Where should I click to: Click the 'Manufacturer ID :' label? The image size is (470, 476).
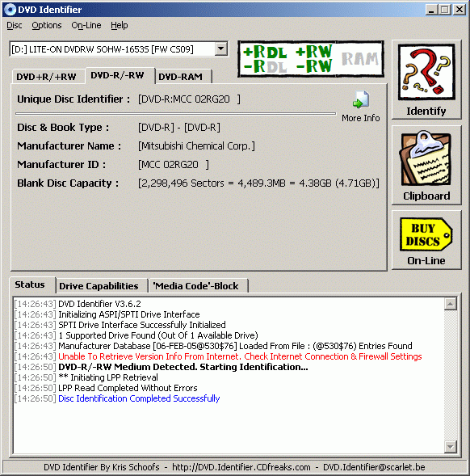(x=61, y=165)
